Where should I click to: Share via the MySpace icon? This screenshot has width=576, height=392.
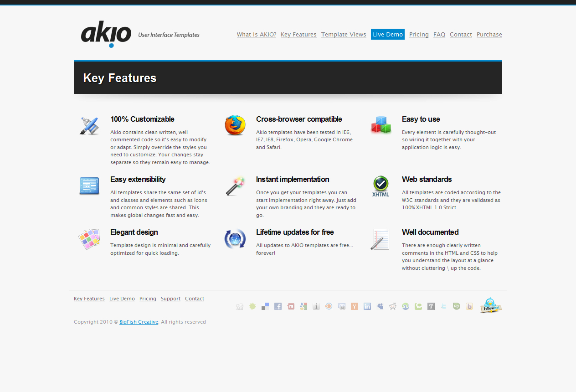[x=380, y=306]
